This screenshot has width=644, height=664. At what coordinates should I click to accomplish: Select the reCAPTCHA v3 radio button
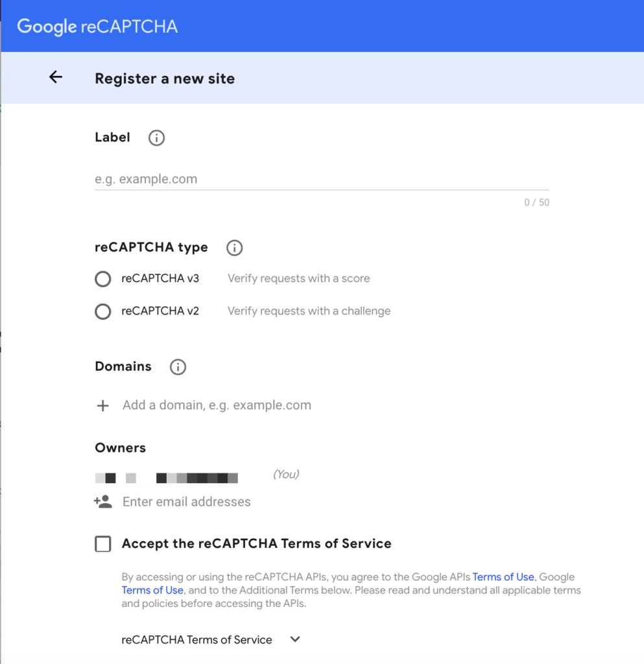[102, 279]
